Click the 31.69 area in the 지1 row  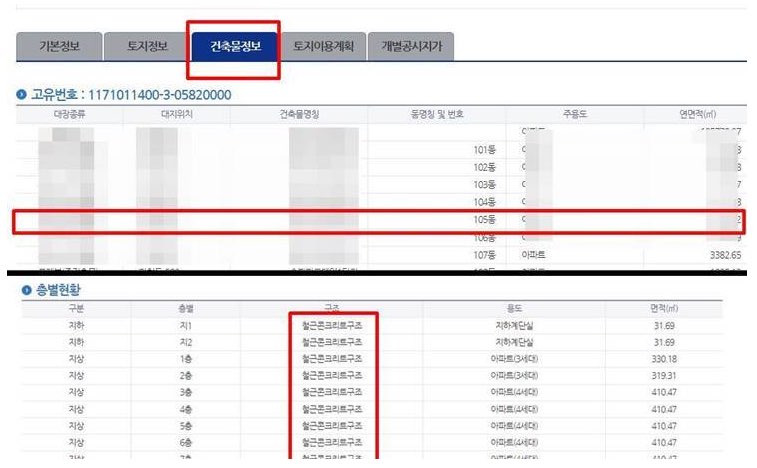(664, 326)
